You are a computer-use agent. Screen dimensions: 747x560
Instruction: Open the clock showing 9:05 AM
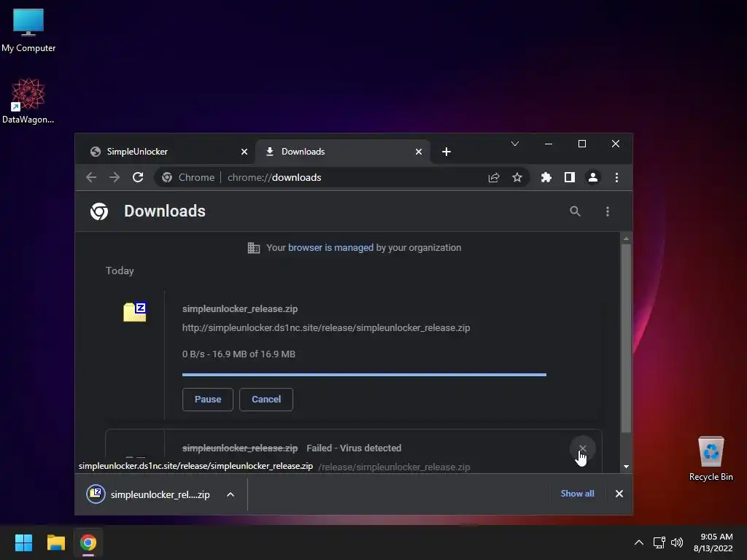click(x=713, y=542)
